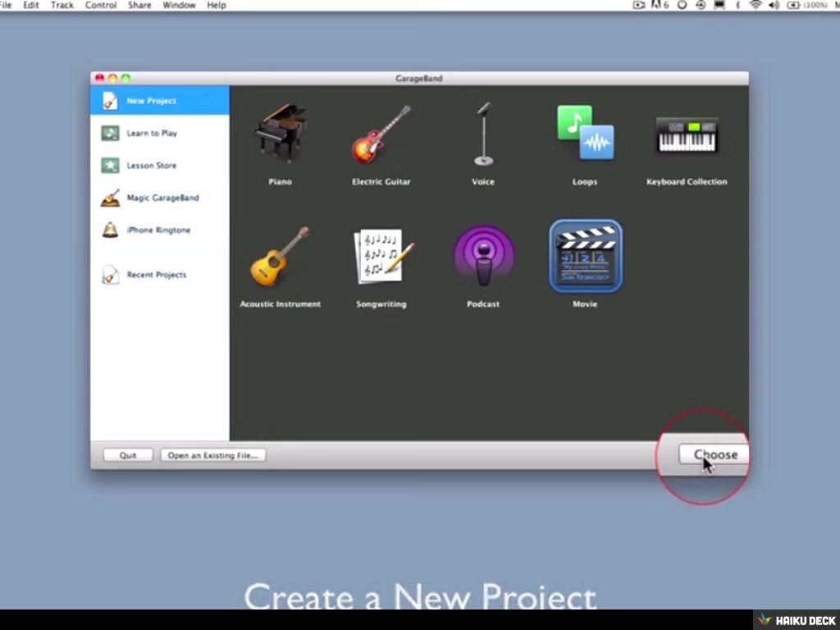Pick the Electric Guitar project icon
This screenshot has height=630, width=840.
[x=381, y=135]
